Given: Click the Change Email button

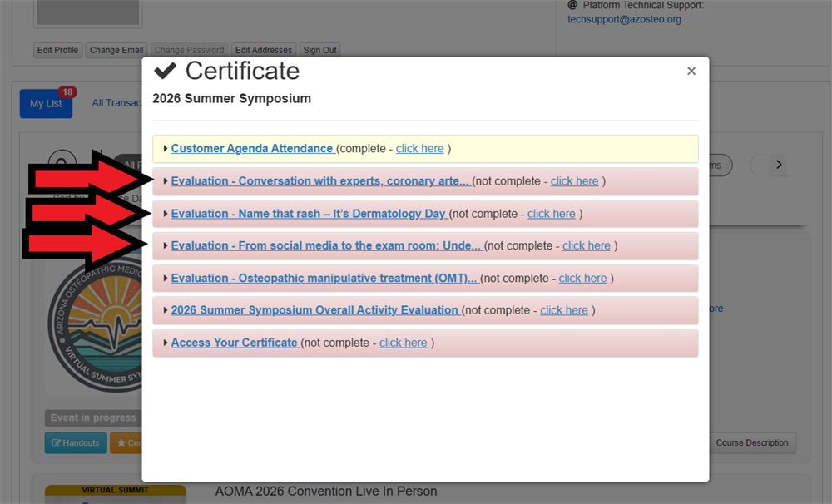Looking at the screenshot, I should (116, 50).
